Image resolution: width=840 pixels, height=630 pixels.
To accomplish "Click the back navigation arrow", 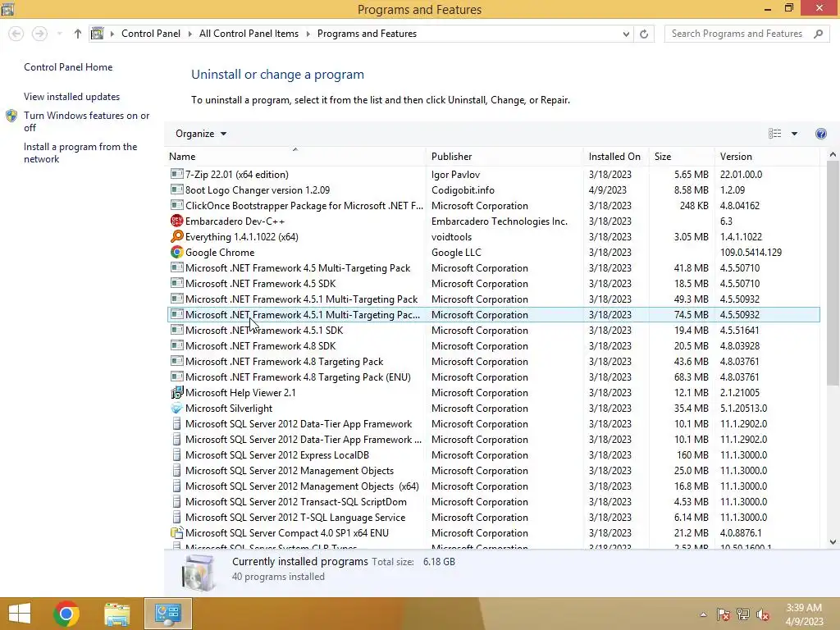I will coord(16,34).
